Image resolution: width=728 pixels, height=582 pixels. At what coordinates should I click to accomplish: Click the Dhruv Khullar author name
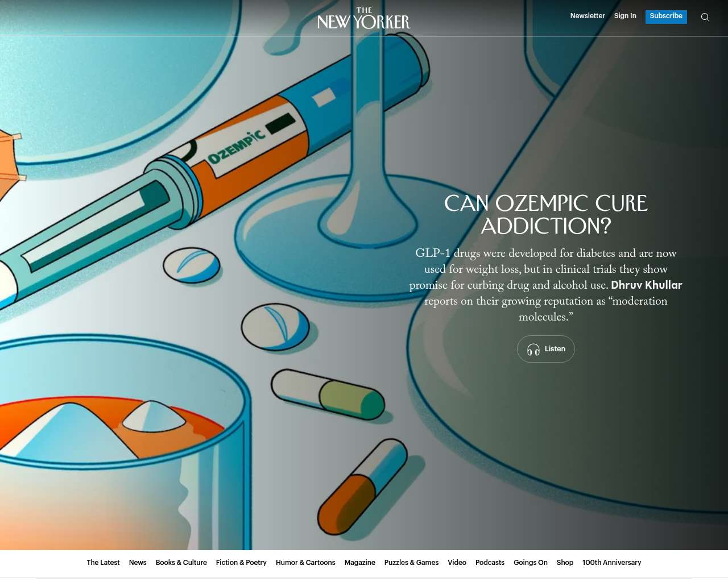tap(646, 285)
